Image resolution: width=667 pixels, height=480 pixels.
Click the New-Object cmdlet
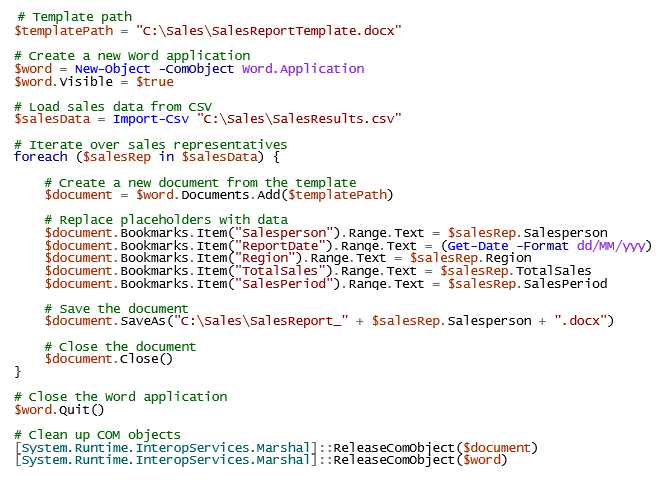click(112, 69)
